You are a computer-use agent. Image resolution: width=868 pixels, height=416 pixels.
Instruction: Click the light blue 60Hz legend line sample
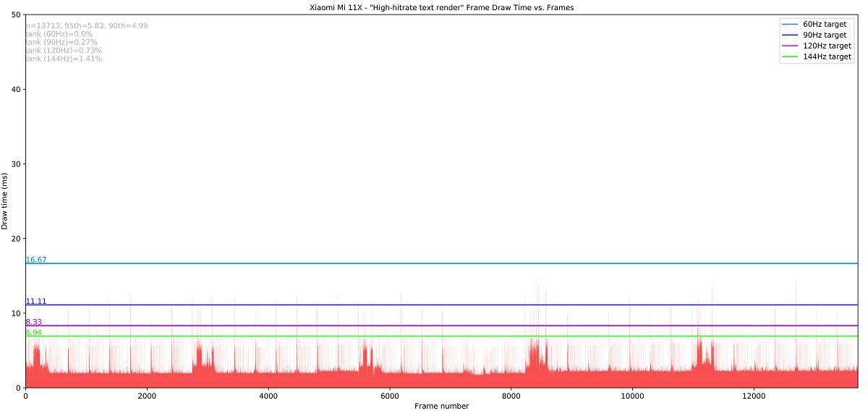click(x=790, y=24)
